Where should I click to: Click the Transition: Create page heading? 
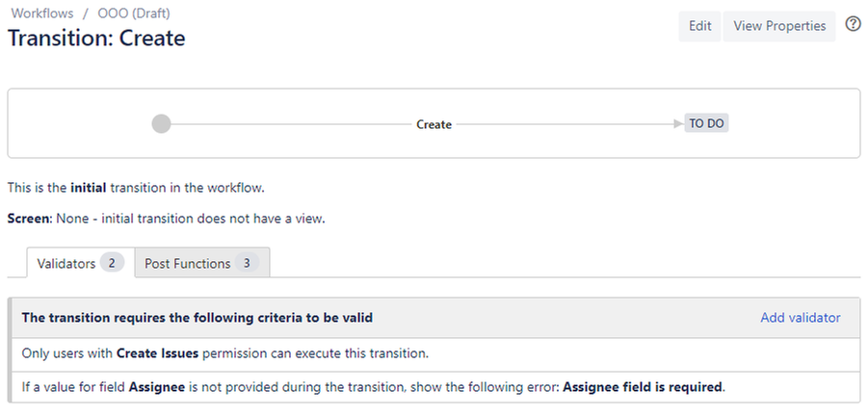96,39
